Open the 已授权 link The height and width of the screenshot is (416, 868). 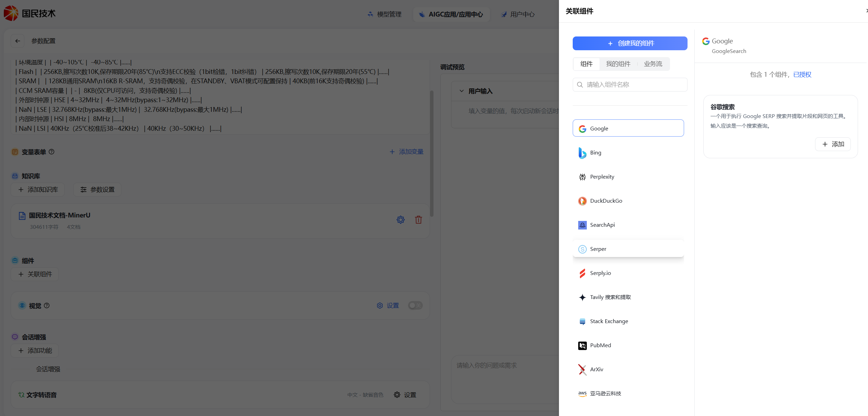click(x=802, y=75)
